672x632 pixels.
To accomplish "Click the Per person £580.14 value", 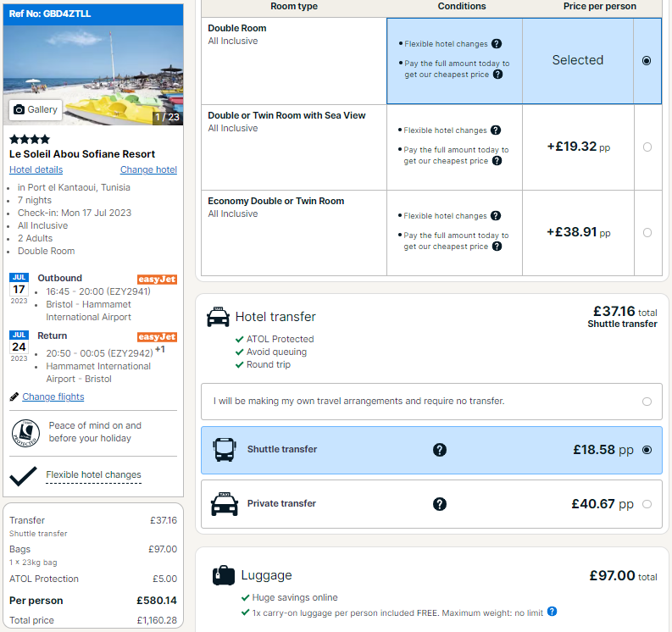I will [x=157, y=601].
